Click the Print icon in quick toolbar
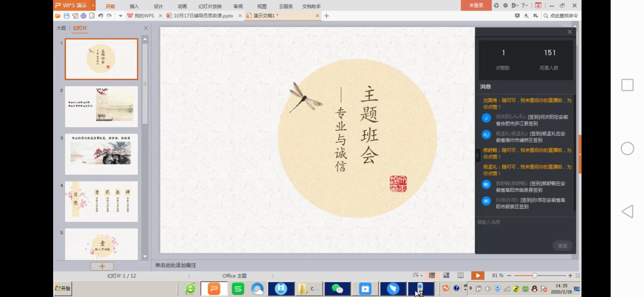Image resolution: width=644 pixels, height=297 pixels. coord(83,16)
